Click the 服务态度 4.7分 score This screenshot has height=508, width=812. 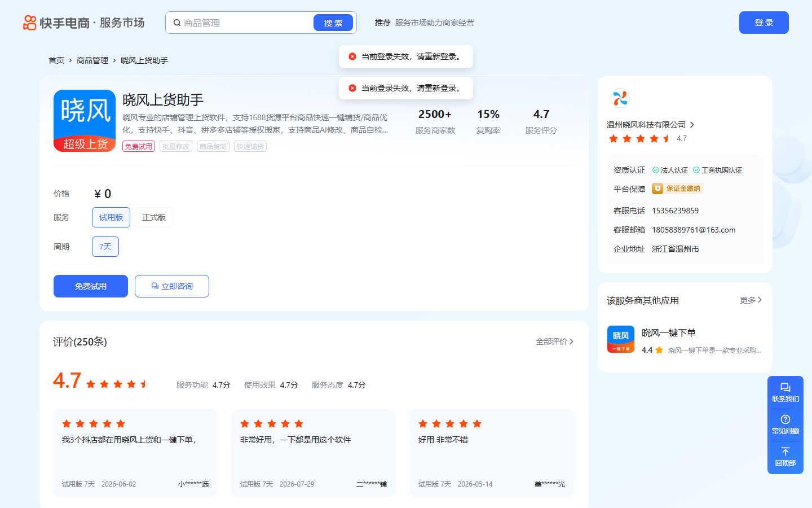click(x=339, y=385)
